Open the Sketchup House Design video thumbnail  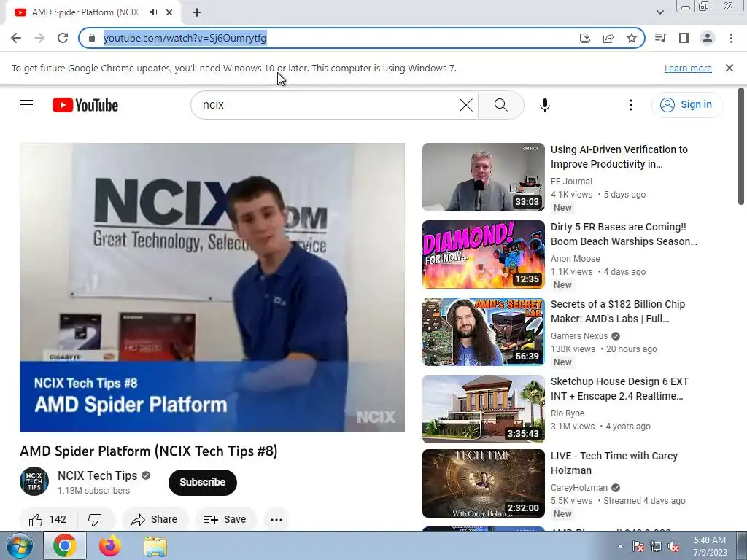coord(483,409)
